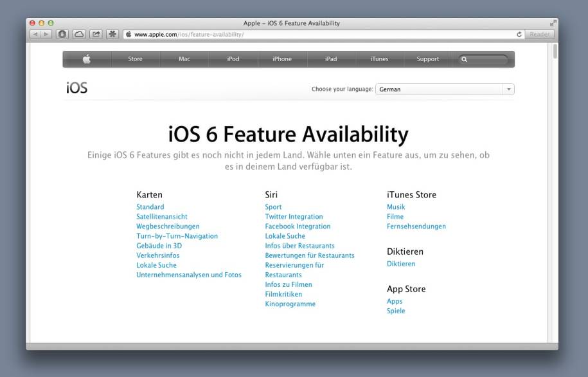Visit the Support navigation tab
Image resolution: width=588 pixels, height=377 pixels.
pyautogui.click(x=427, y=59)
